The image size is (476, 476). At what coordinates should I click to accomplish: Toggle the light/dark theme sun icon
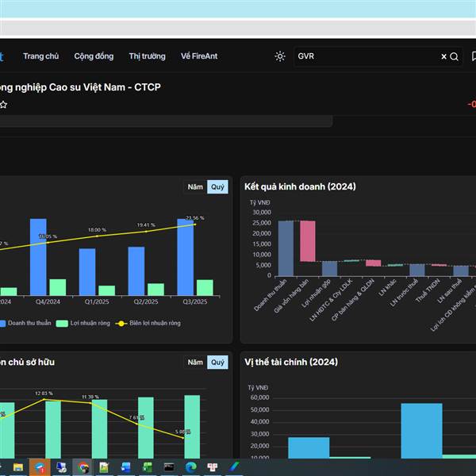tap(280, 56)
